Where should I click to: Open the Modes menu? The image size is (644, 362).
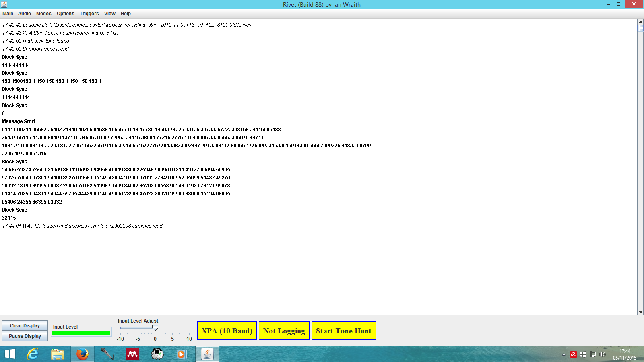click(x=44, y=14)
